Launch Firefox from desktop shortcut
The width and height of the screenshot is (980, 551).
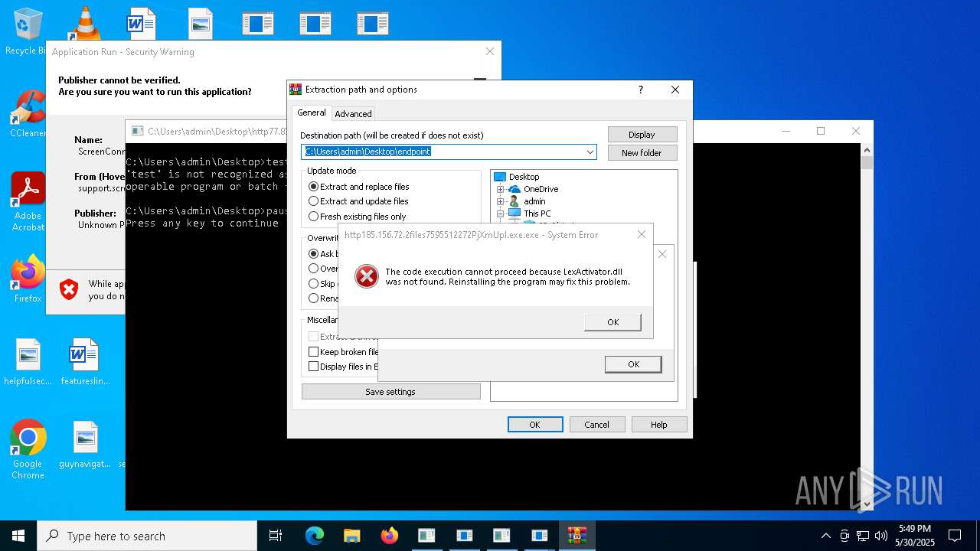(x=28, y=279)
